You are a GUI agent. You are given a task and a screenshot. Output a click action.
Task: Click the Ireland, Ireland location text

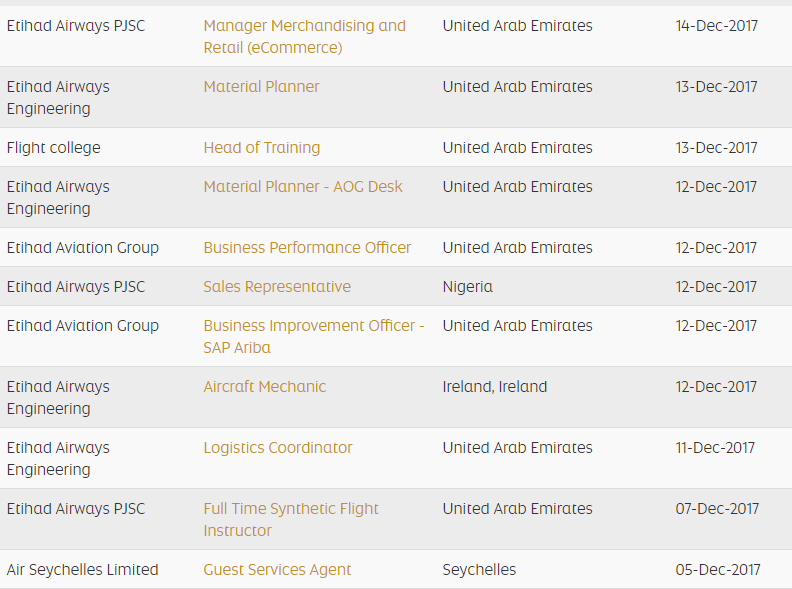[x=495, y=387]
